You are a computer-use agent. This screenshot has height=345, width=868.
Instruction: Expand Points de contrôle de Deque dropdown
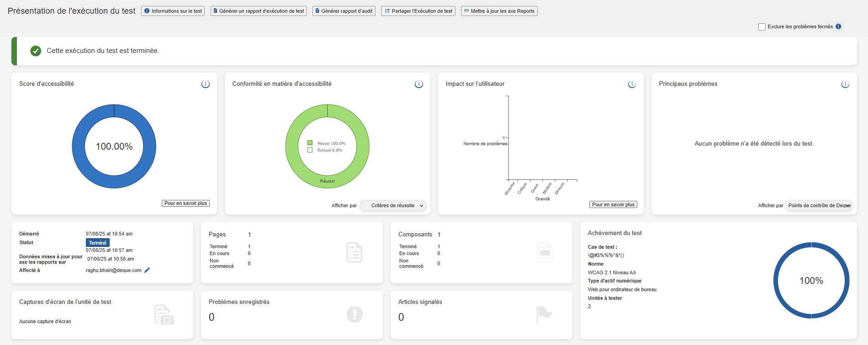(819, 205)
